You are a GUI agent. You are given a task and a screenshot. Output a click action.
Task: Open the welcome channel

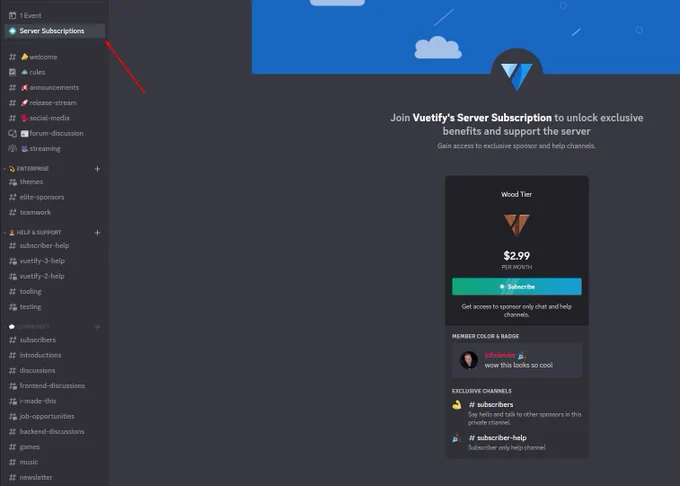pyautogui.click(x=54, y=57)
